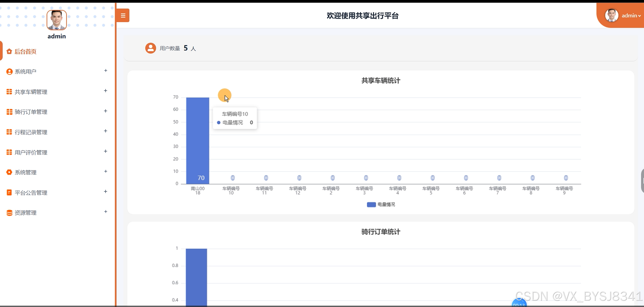Click the 系统用户 person icon
The image size is (644, 307).
tap(9, 72)
